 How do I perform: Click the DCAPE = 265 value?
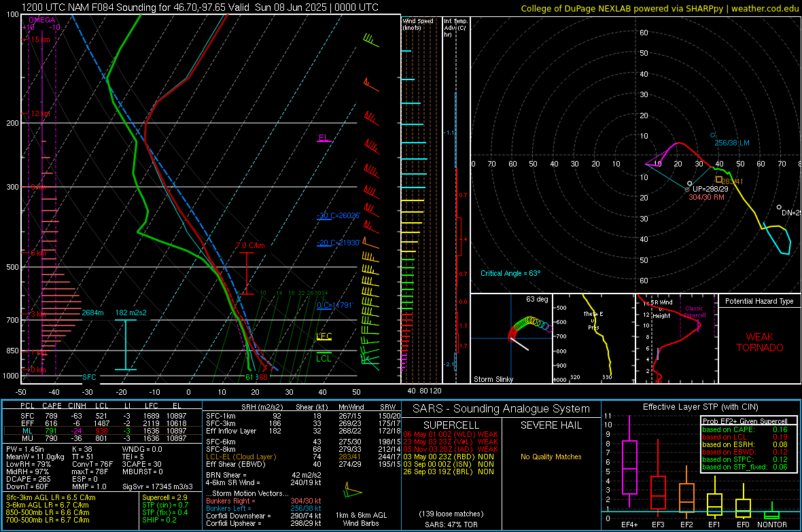28,479
